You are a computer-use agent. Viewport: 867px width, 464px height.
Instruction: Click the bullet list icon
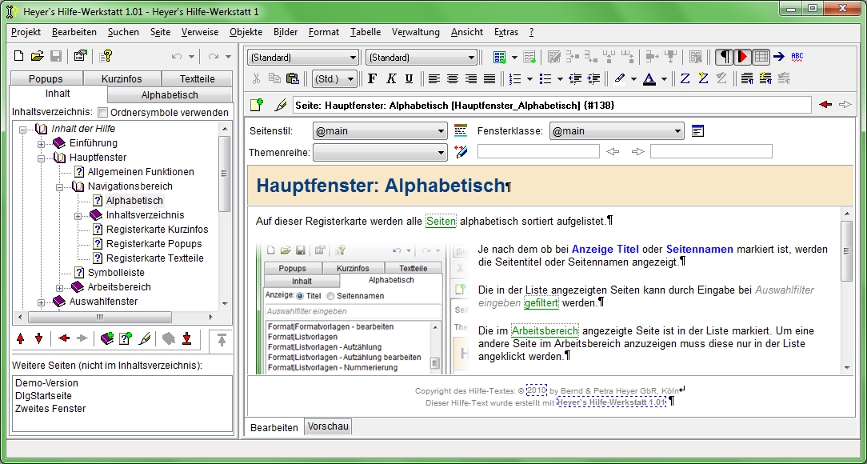coord(545,79)
